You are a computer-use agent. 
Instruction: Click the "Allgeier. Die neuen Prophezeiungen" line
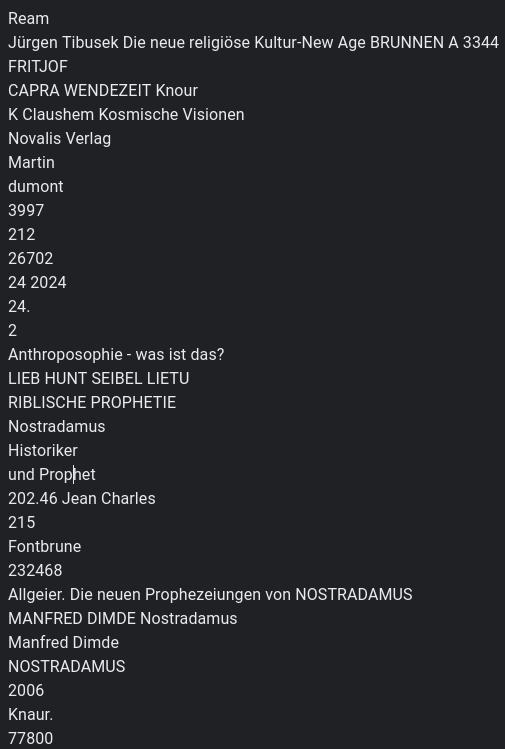point(210,594)
